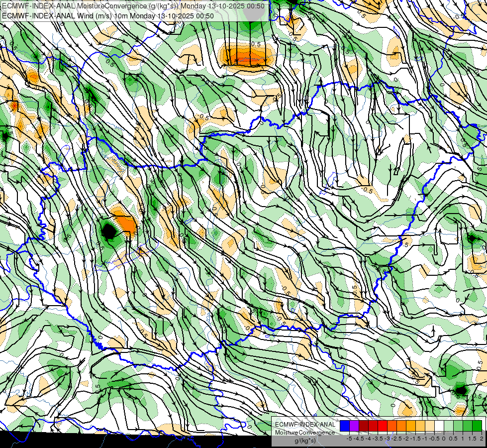Click the 'g/(kg*s)' unit label in the legend
The image size is (487, 448).
(305, 441)
